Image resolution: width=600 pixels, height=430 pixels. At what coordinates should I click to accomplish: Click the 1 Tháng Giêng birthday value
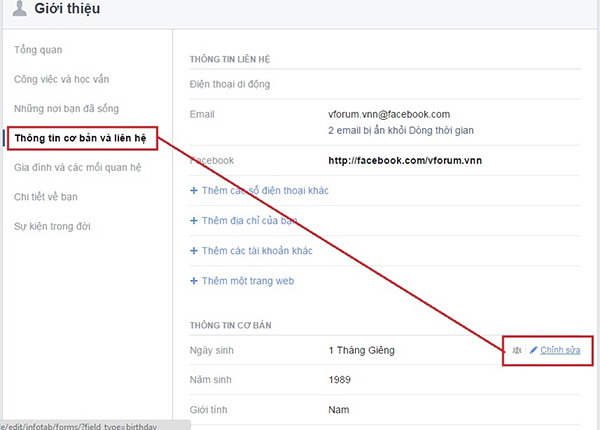(x=362, y=350)
